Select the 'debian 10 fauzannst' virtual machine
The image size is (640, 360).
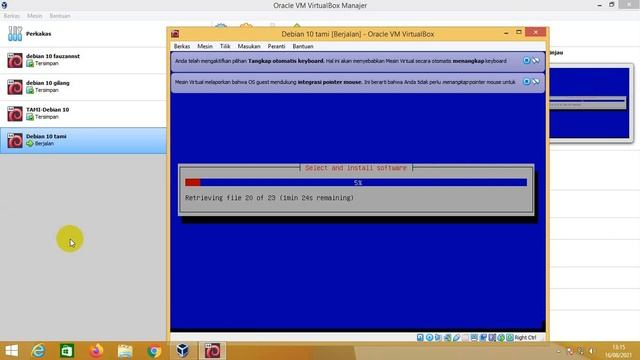[83, 60]
